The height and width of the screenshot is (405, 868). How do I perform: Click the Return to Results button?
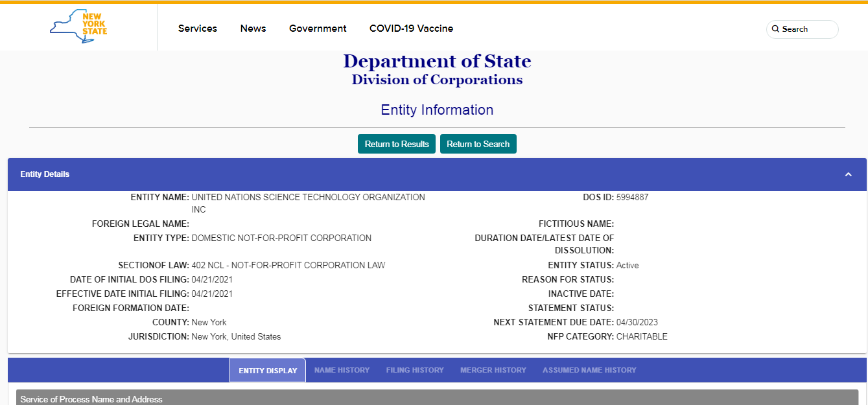click(x=397, y=144)
